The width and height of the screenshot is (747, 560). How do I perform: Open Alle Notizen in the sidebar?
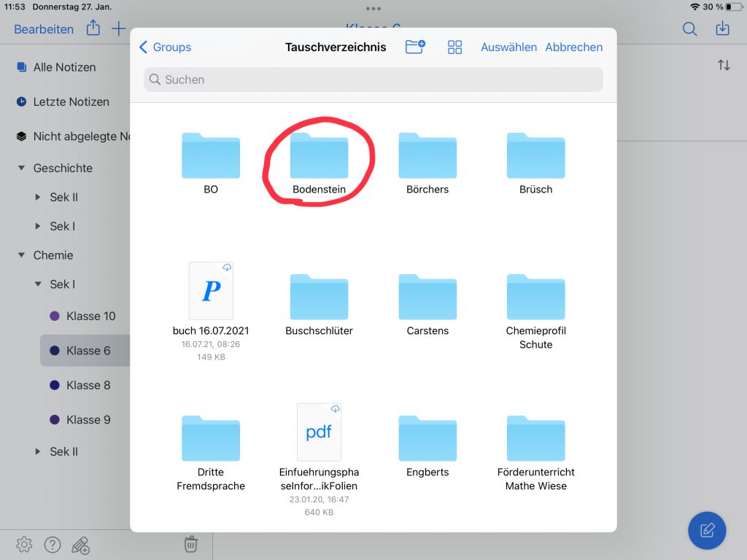click(x=64, y=67)
